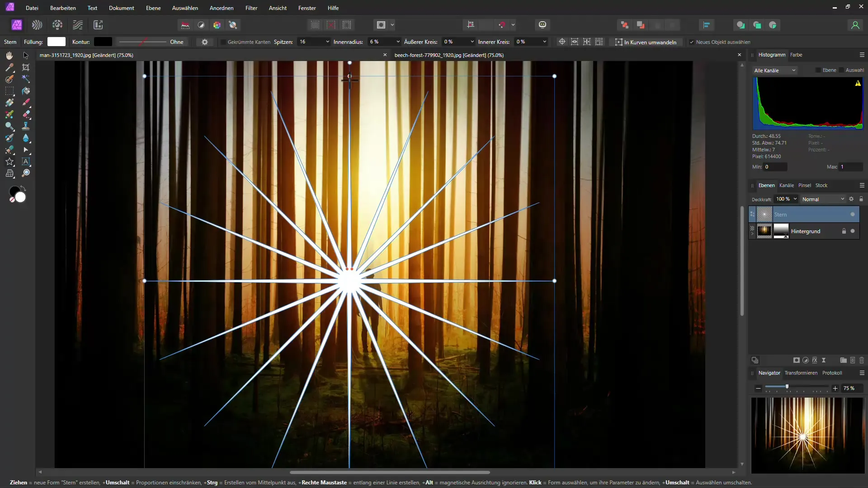Apply Auto Colours from toolbar
Image resolution: width=868 pixels, height=488 pixels.
pyautogui.click(x=217, y=25)
